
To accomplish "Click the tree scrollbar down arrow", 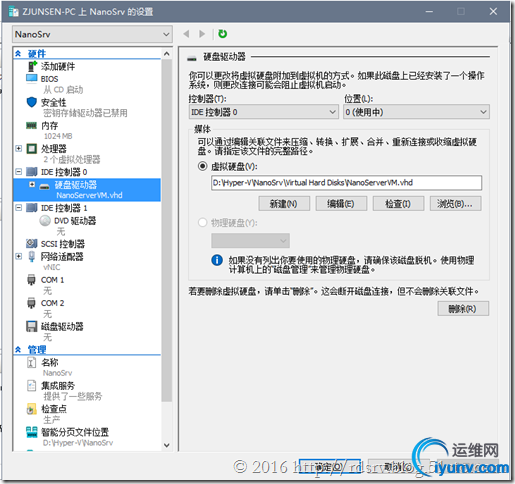I will [x=167, y=445].
